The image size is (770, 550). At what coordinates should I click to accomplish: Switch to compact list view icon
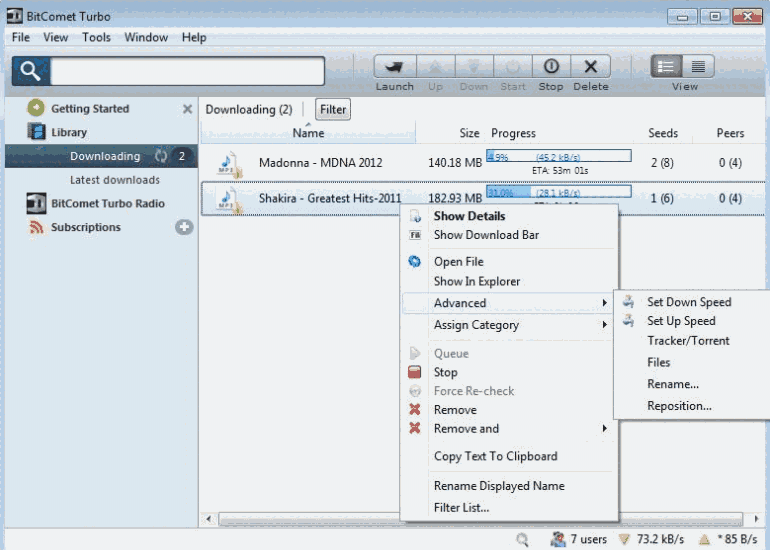click(698, 66)
